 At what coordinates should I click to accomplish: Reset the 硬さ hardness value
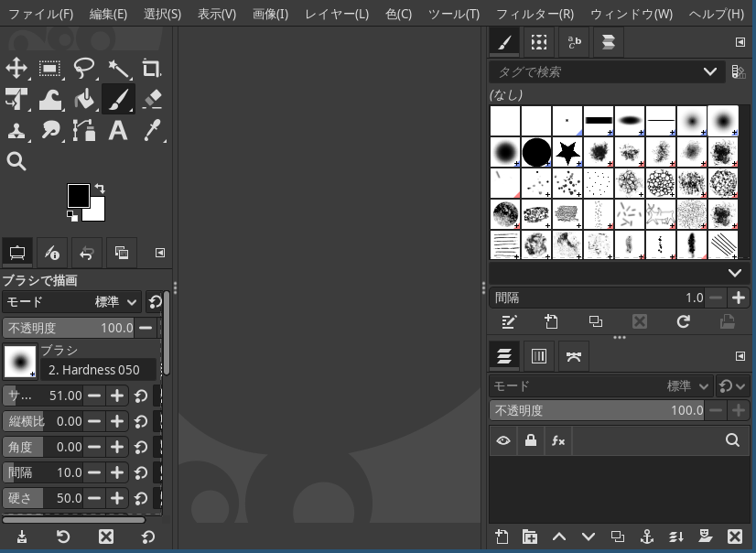click(x=141, y=498)
